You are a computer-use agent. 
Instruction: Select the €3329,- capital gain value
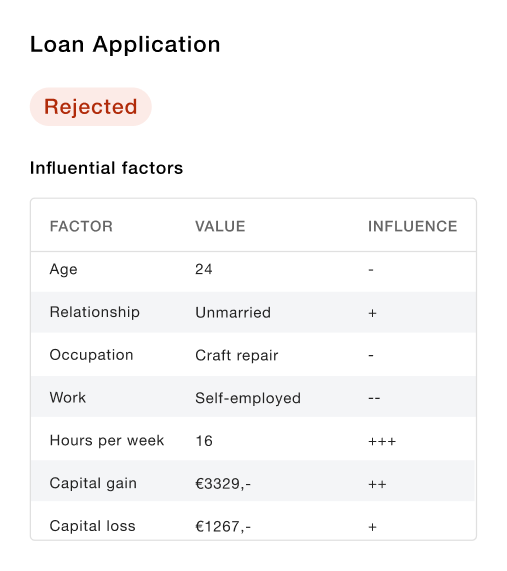coord(223,484)
